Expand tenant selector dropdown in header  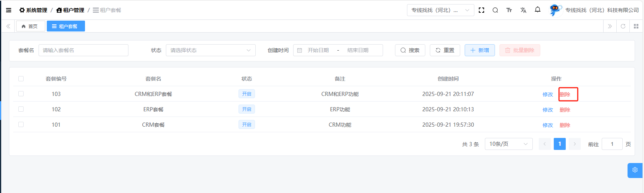[x=440, y=10]
